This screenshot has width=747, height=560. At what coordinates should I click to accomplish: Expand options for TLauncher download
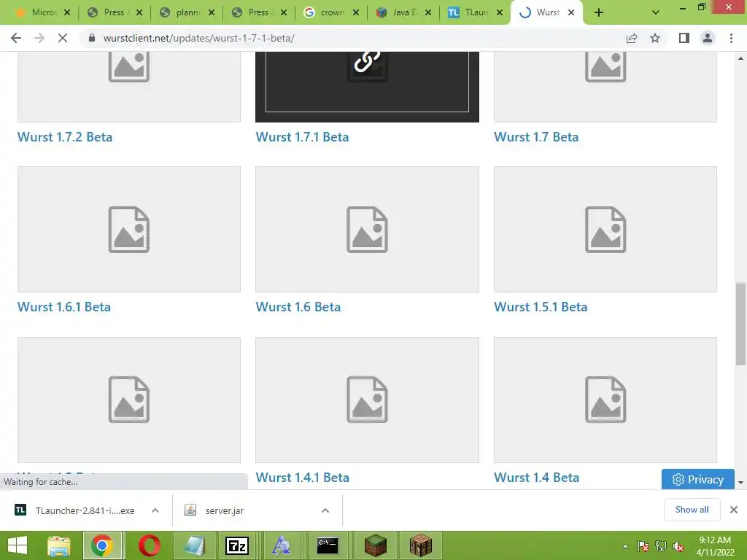(x=155, y=510)
